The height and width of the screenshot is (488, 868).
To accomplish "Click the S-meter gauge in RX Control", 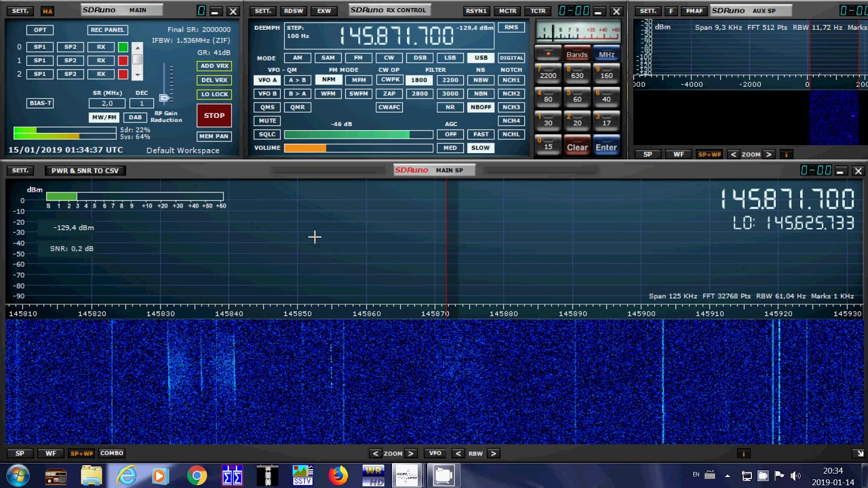I will pos(578,32).
